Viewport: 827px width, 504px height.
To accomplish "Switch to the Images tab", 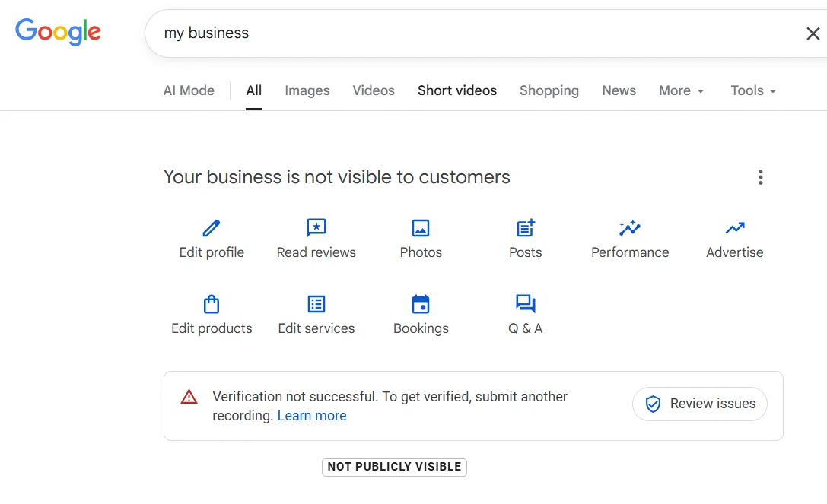I will [x=307, y=90].
